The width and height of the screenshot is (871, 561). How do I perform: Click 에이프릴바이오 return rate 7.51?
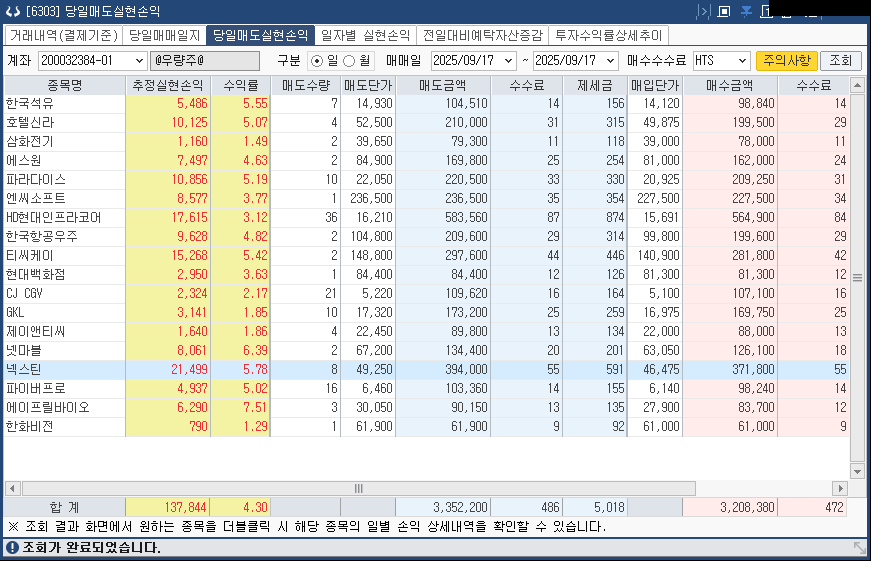coord(256,407)
